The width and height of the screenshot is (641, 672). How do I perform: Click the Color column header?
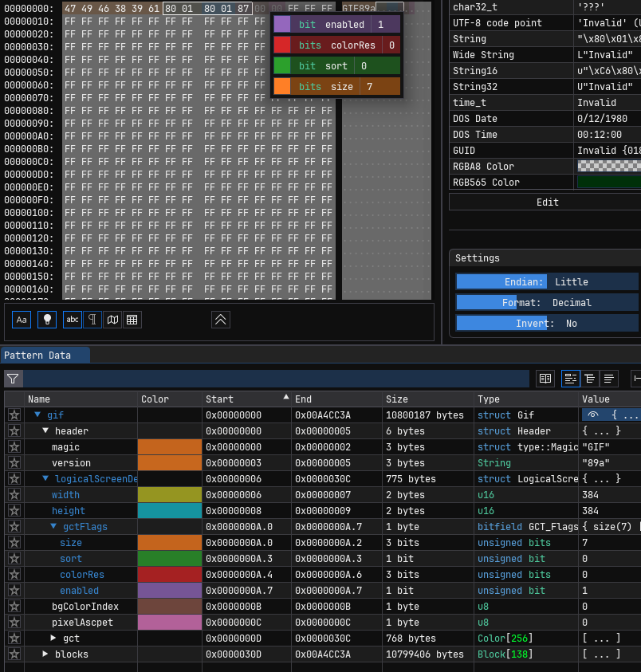pos(170,399)
